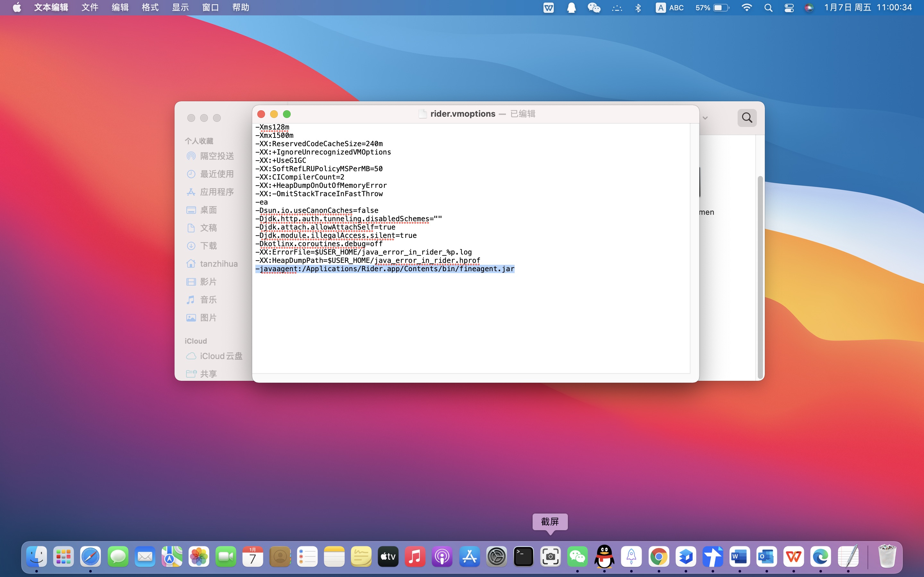Open Control Center toggle in menu bar
Image resolution: width=924 pixels, height=577 pixels.
point(789,8)
